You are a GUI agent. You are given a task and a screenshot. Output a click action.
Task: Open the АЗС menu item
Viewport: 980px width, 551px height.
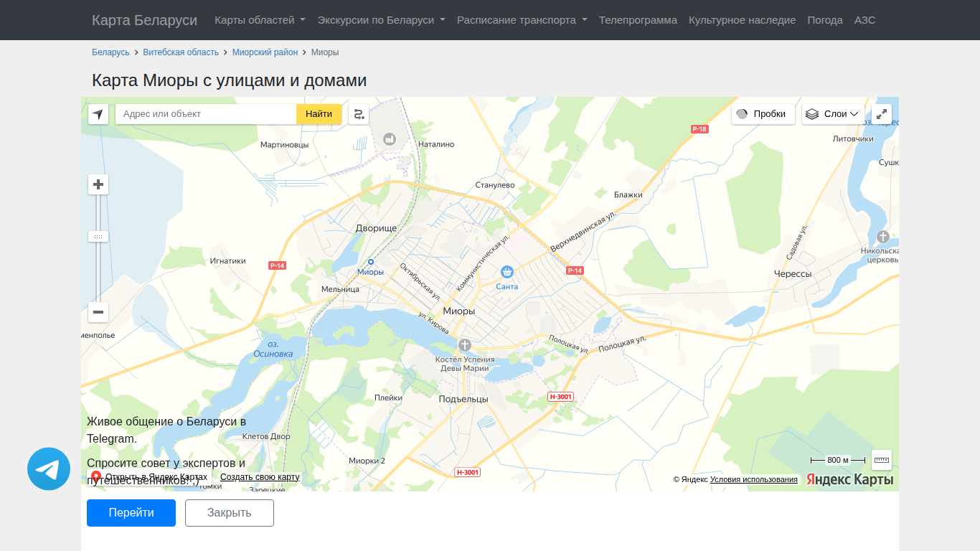coord(865,20)
